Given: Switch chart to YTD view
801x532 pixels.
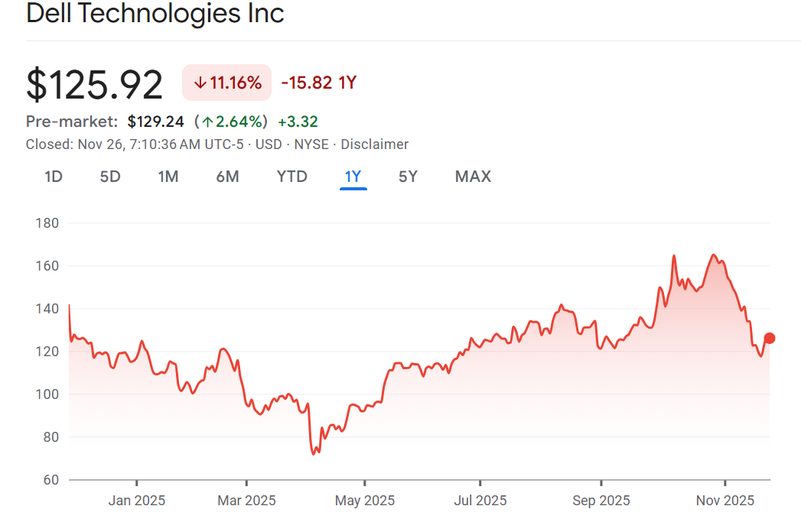Looking at the screenshot, I should click(x=291, y=177).
